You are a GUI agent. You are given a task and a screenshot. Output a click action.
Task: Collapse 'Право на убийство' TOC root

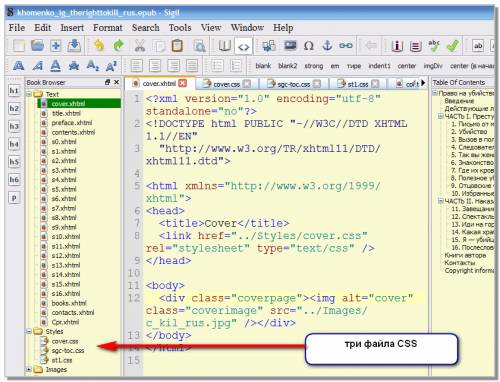[435, 93]
